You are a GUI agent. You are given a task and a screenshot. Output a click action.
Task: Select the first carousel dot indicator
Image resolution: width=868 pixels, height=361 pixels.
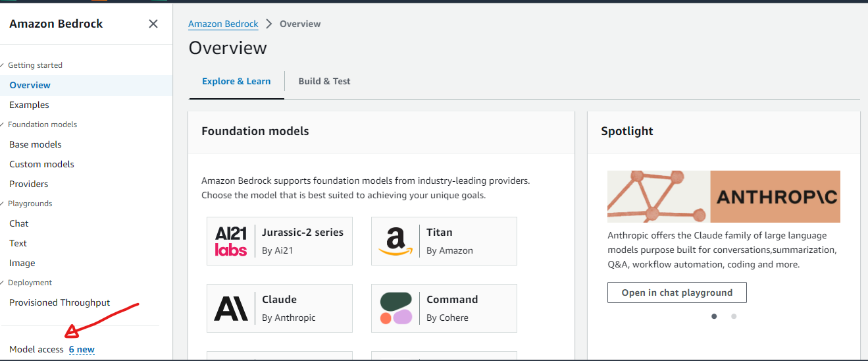pos(714,316)
